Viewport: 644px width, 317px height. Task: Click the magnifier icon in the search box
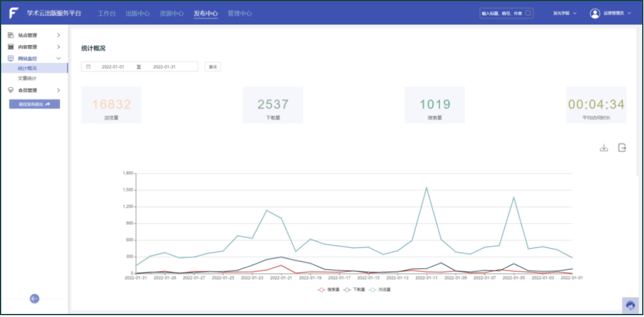[x=528, y=13]
